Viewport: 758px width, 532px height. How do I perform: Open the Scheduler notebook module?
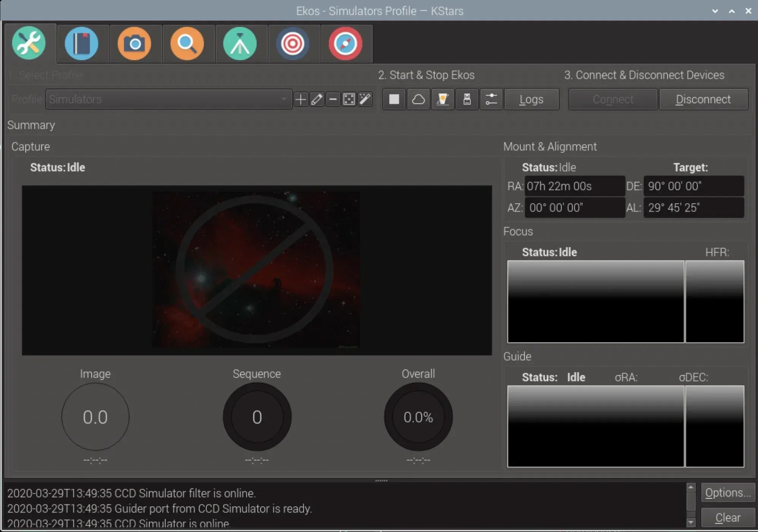pyautogui.click(x=82, y=43)
